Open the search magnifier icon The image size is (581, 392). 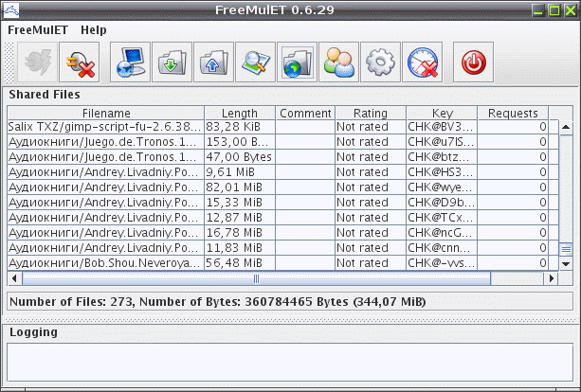point(255,62)
